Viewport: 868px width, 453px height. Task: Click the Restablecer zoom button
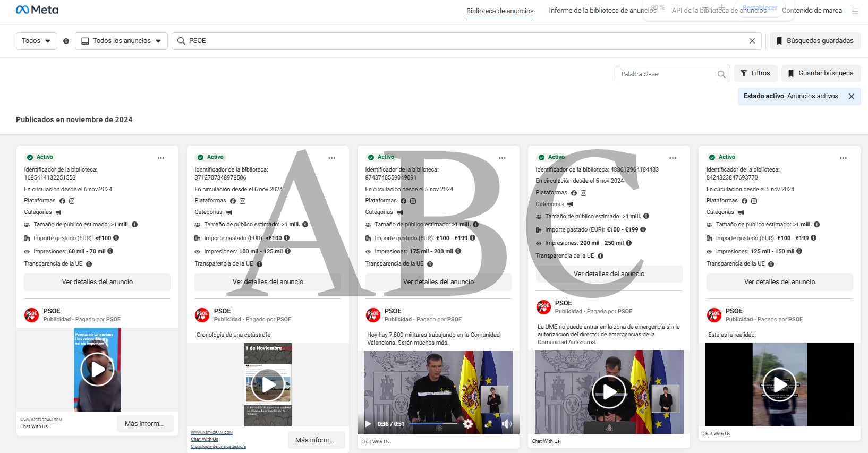760,8
